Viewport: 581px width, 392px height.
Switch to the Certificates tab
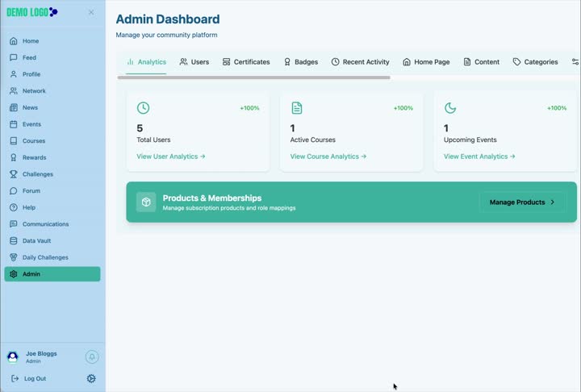click(246, 62)
